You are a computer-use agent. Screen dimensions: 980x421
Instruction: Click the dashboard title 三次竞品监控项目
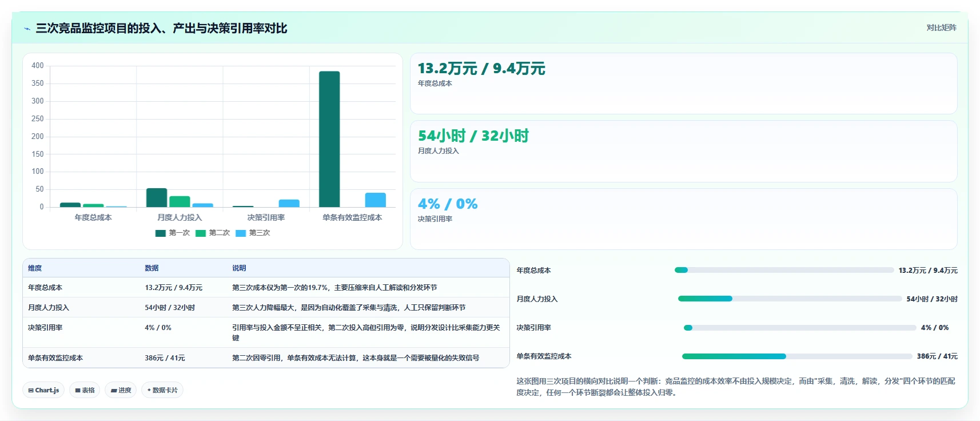pyautogui.click(x=161, y=28)
